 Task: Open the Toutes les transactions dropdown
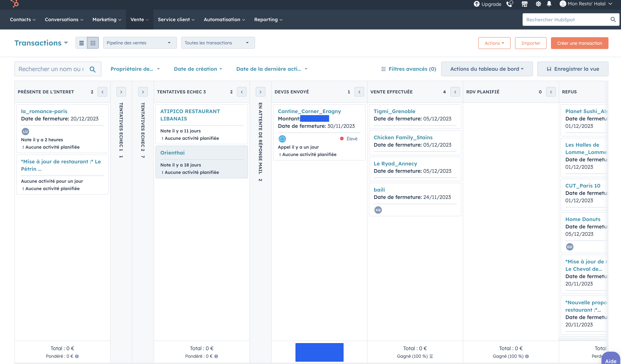pos(218,43)
